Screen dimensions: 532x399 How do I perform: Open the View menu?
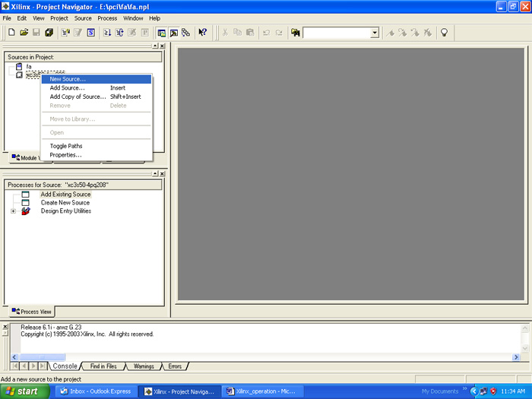38,18
